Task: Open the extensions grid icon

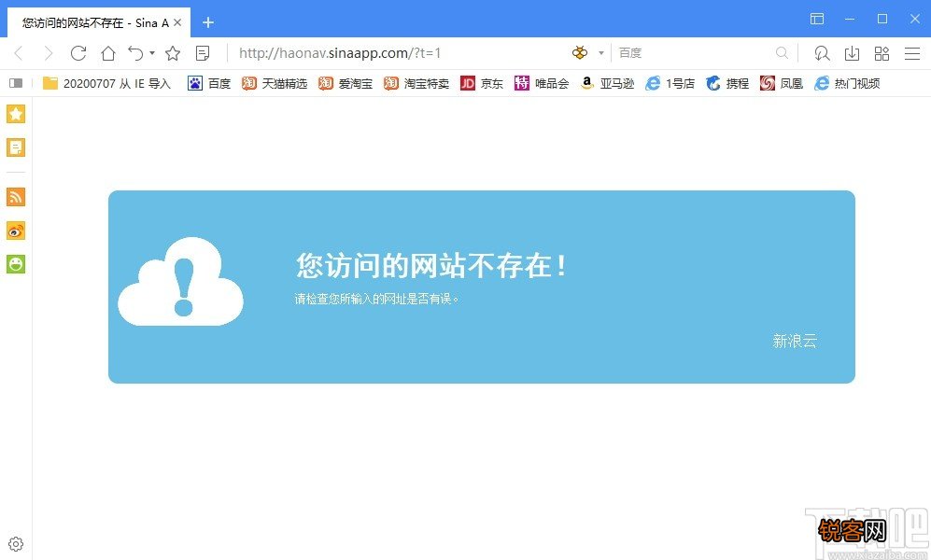Action: pos(882,53)
